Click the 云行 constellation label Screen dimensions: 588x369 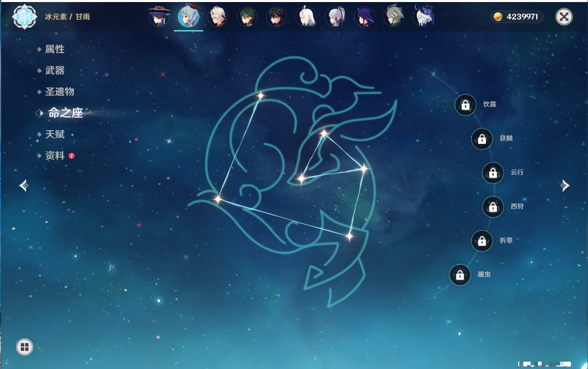coord(517,172)
